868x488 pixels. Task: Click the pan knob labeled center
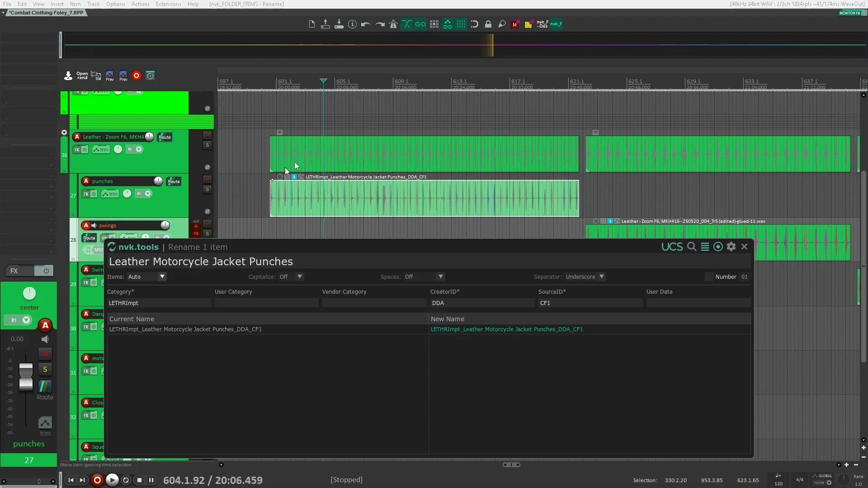pyautogui.click(x=29, y=294)
